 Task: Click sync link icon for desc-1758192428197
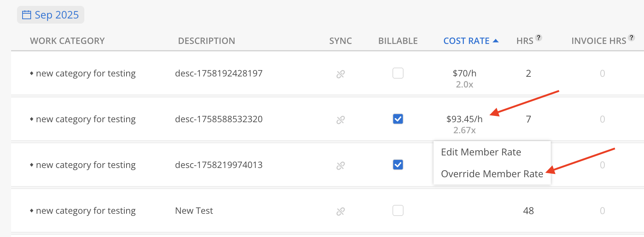click(340, 74)
